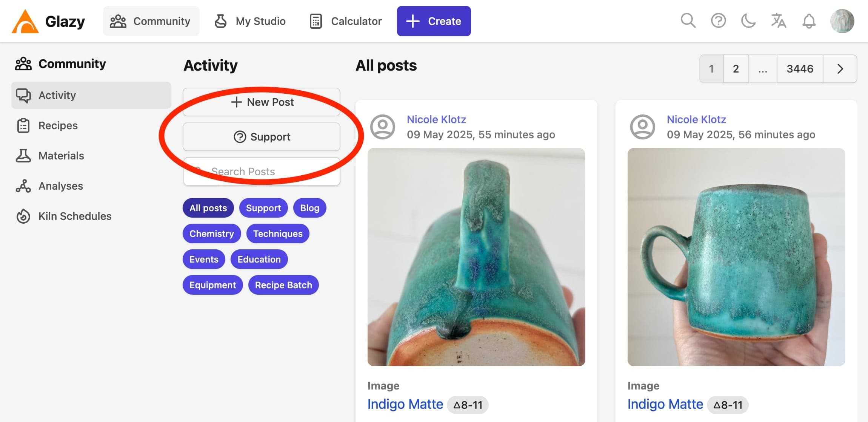
Task: Switch to My Studio
Action: (x=250, y=21)
